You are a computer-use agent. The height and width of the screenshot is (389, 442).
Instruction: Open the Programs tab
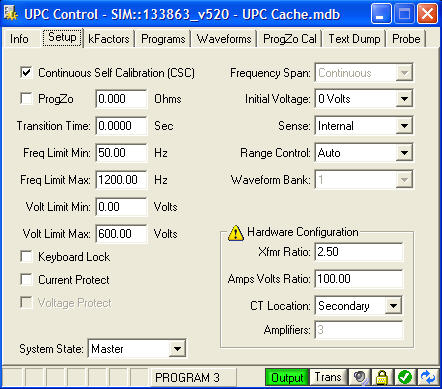pyautogui.click(x=163, y=39)
